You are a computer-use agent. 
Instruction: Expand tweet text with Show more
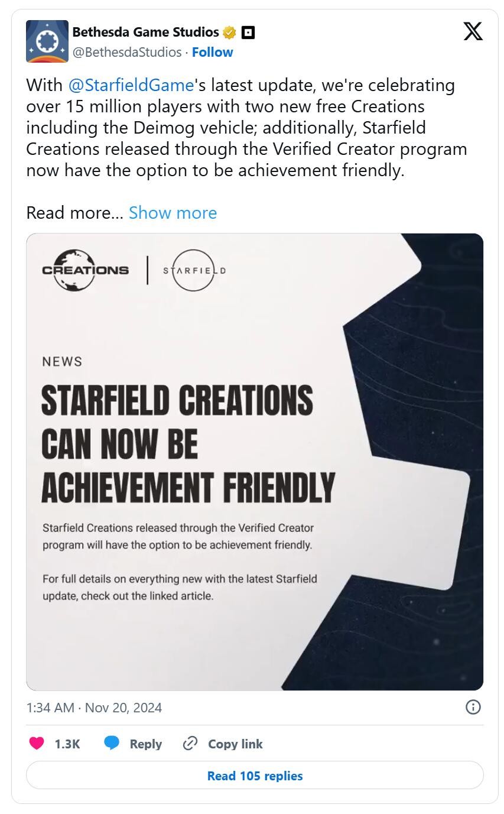(173, 213)
